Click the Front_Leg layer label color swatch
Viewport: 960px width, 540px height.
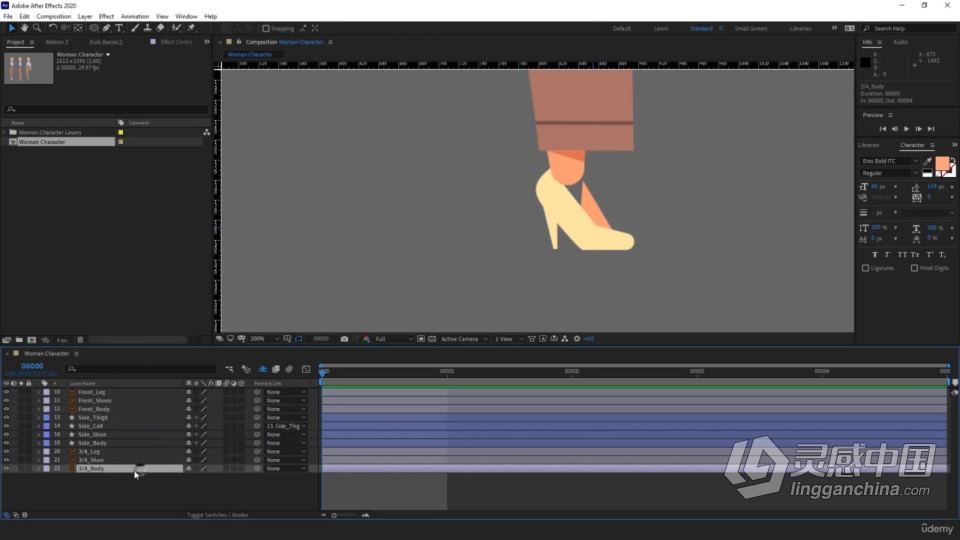47,392
